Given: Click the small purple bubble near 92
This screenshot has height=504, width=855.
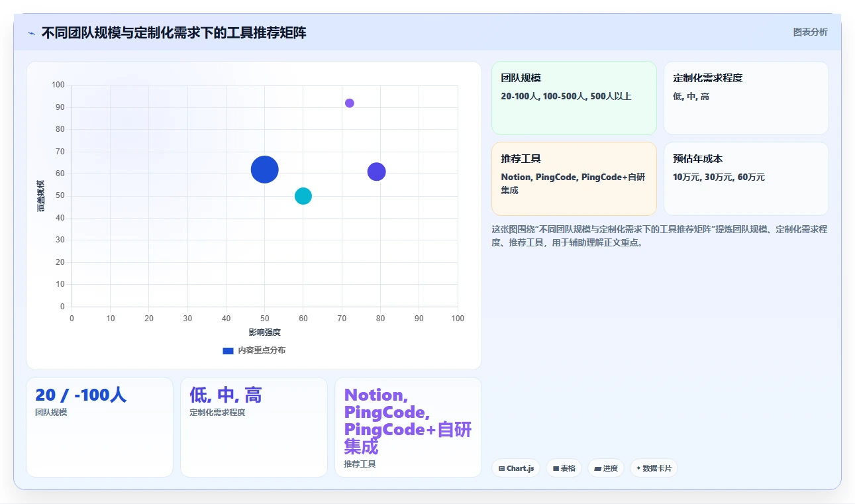Looking at the screenshot, I should click(x=349, y=103).
